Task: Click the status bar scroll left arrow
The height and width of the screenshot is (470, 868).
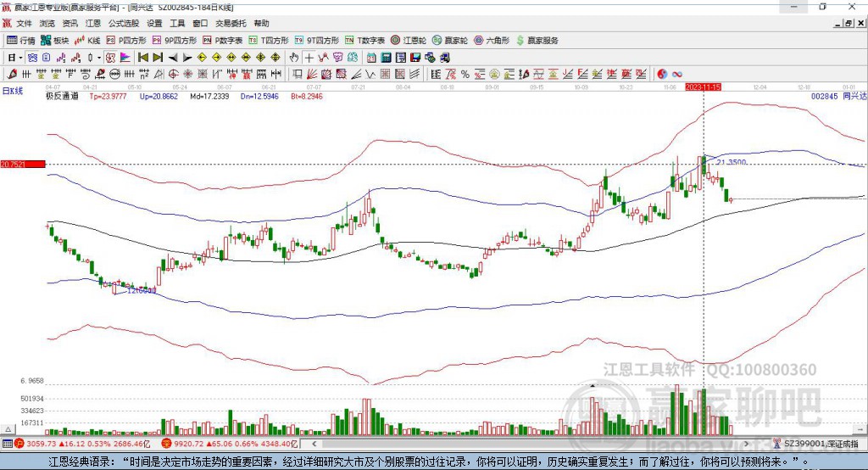Action: [314, 444]
